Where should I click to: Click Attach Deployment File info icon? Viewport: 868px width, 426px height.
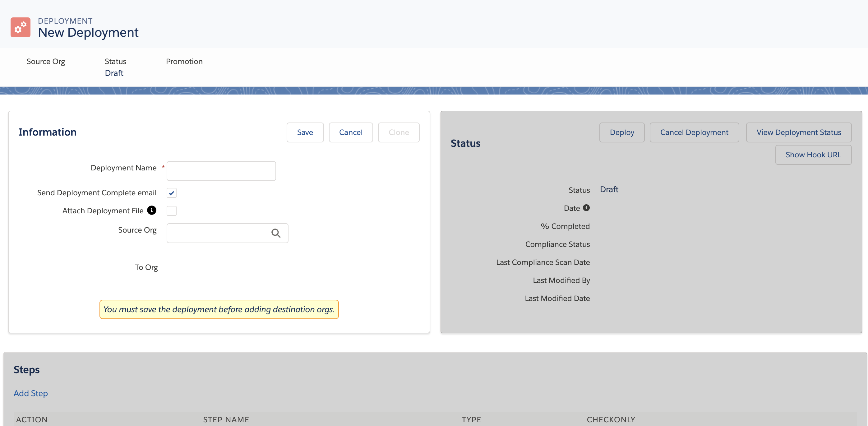click(152, 210)
